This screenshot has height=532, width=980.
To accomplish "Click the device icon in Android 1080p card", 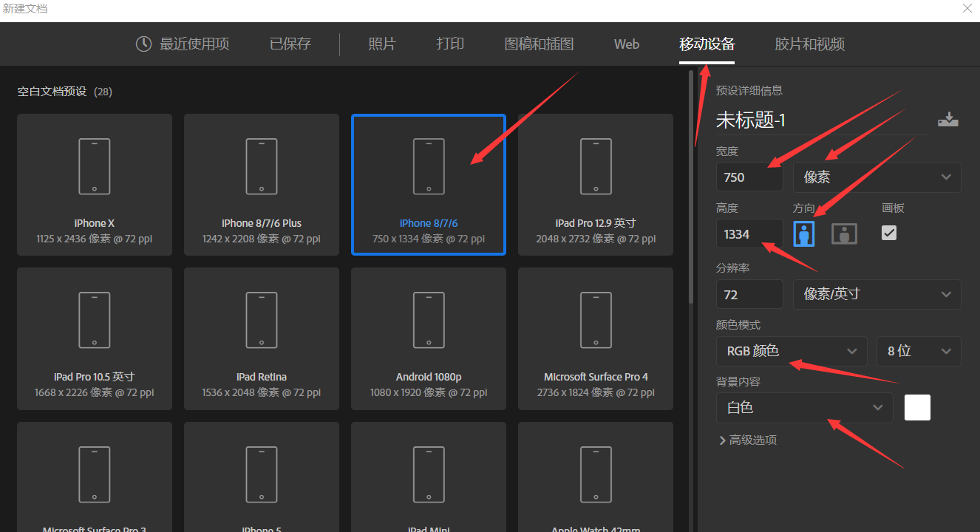I will tap(429, 320).
